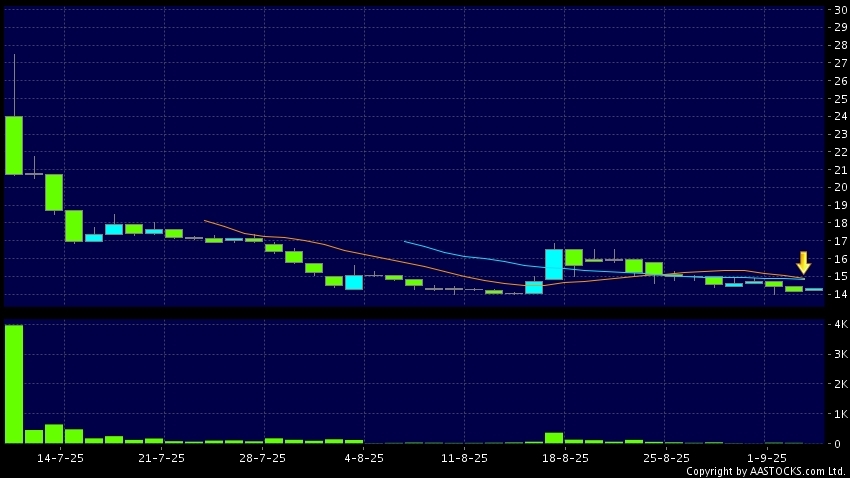Click the "18-8-25" date label
This screenshot has height=478, width=850.
pos(565,458)
